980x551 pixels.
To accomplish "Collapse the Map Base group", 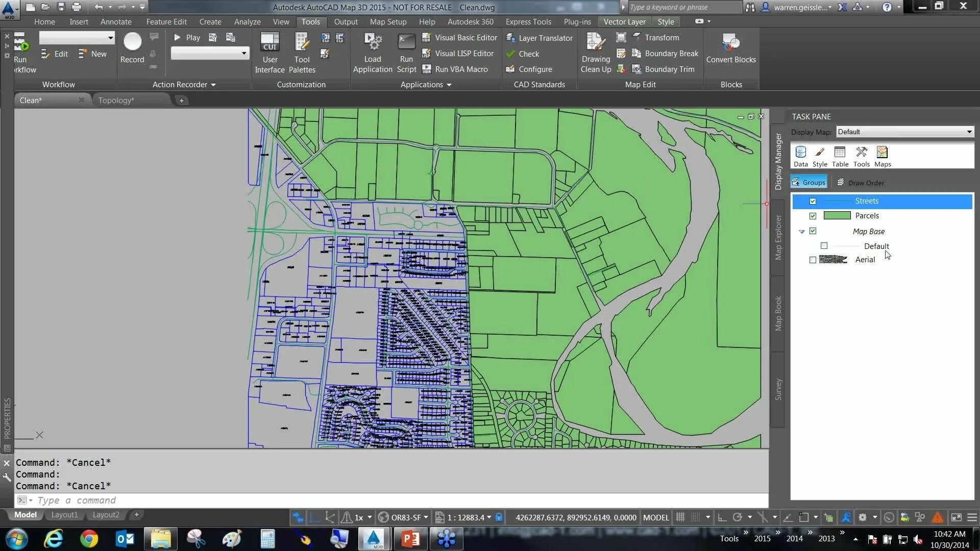I will [801, 232].
